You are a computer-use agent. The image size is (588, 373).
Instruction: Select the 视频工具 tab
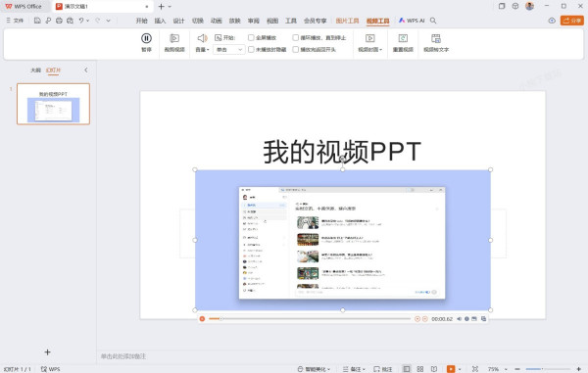(x=377, y=21)
